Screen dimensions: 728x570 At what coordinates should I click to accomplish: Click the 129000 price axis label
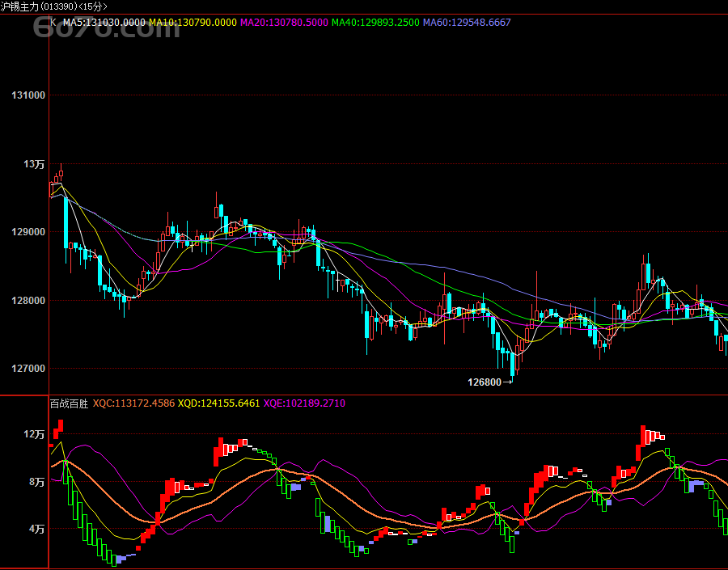point(28,232)
